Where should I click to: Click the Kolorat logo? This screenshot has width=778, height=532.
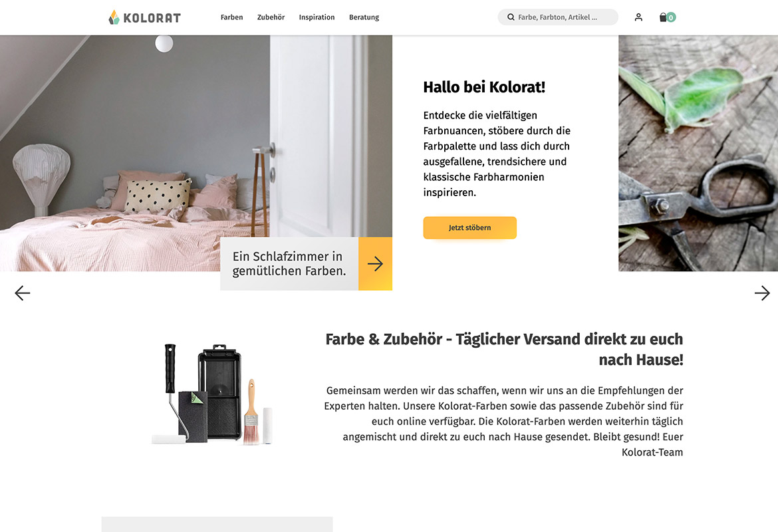tap(144, 17)
